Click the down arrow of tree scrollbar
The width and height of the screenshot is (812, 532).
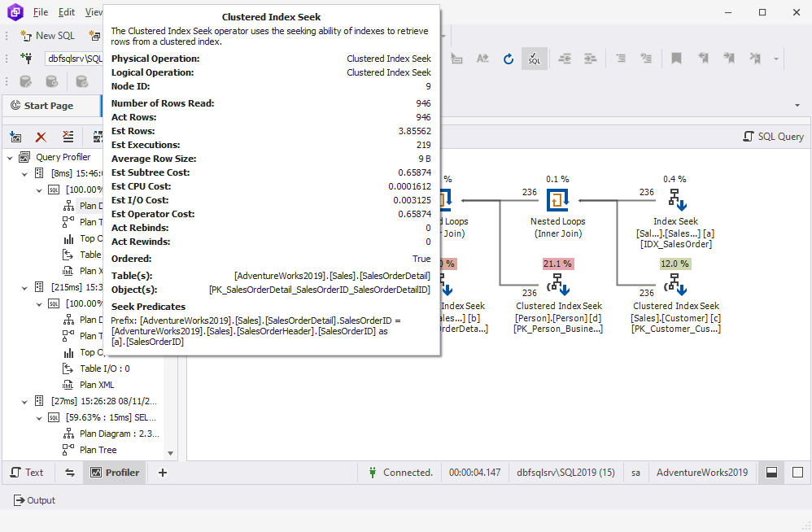(x=170, y=453)
